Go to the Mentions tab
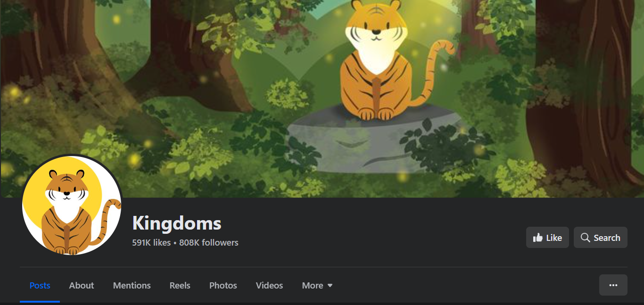Screen dimensions: 644x305 [132, 285]
